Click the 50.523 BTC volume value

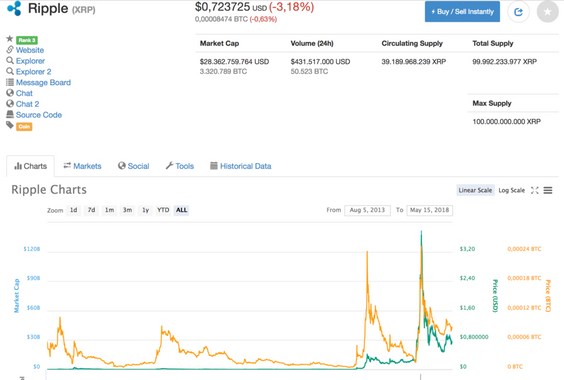click(309, 71)
